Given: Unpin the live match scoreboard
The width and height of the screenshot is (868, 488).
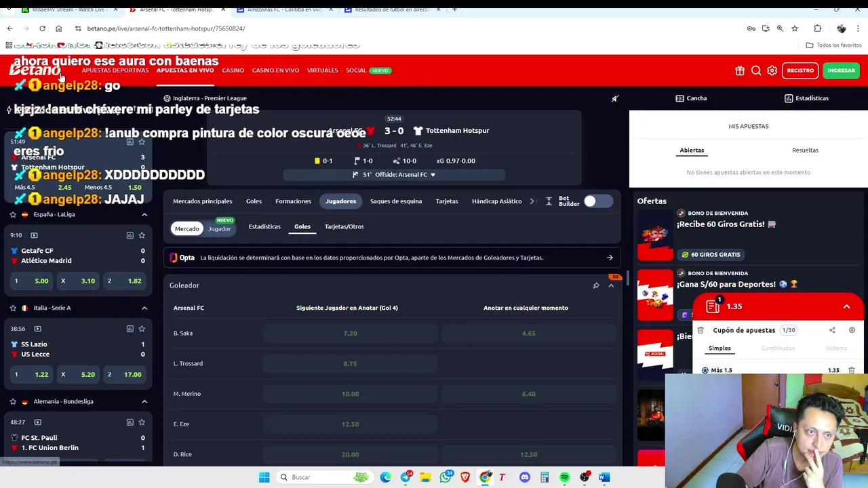Looking at the screenshot, I should pyautogui.click(x=615, y=98).
